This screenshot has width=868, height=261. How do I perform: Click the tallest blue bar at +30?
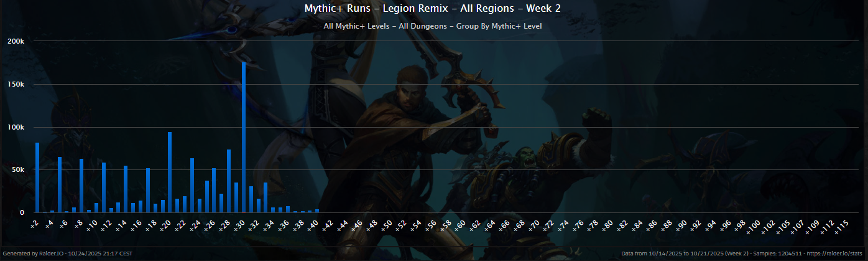click(x=244, y=137)
